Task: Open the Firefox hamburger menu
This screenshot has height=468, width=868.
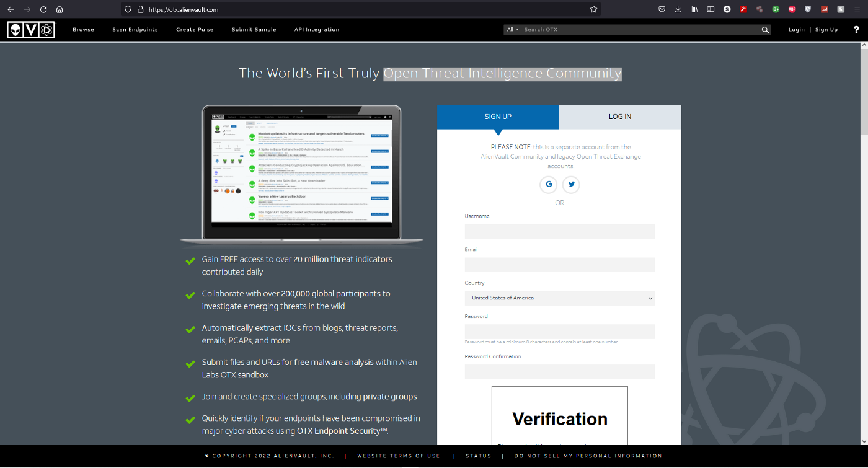Action: click(857, 9)
